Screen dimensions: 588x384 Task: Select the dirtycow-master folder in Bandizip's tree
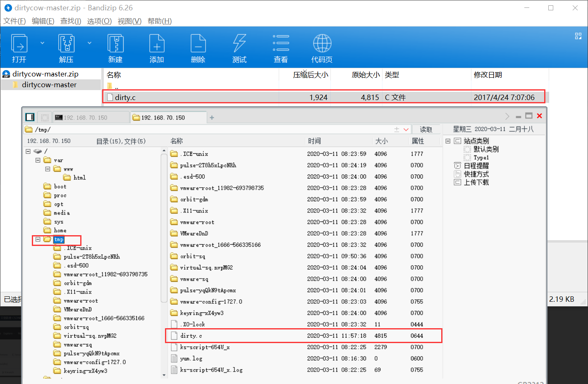coord(49,85)
